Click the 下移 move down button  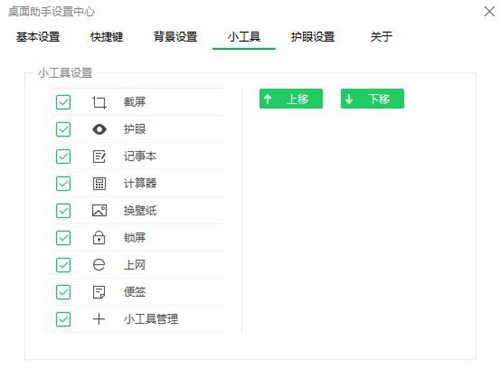372,99
